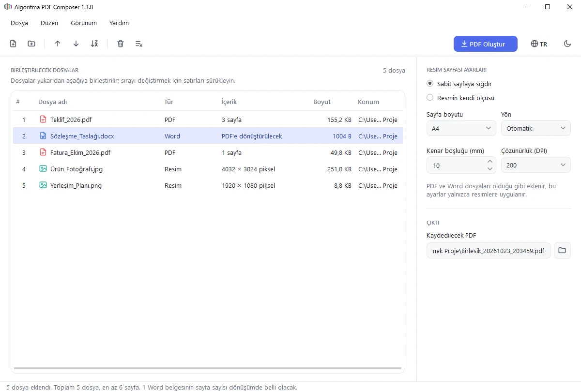Image resolution: width=581 pixels, height=392 pixels.
Task: Open the Dosya menu
Action: pos(19,23)
